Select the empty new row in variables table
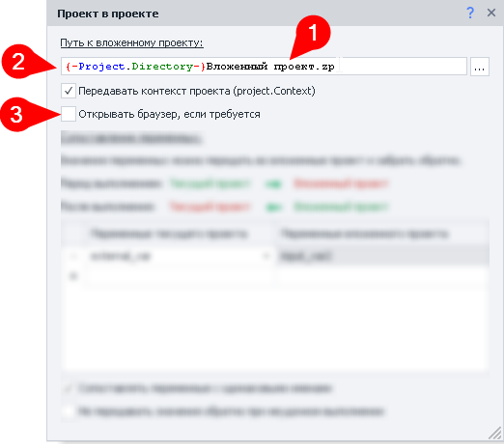The image size is (504, 444). click(x=275, y=276)
